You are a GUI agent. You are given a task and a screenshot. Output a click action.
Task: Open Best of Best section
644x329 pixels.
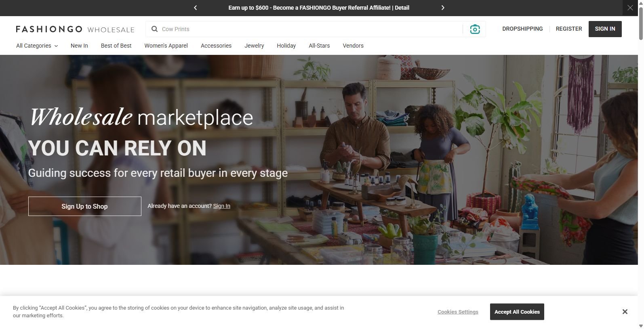116,46
